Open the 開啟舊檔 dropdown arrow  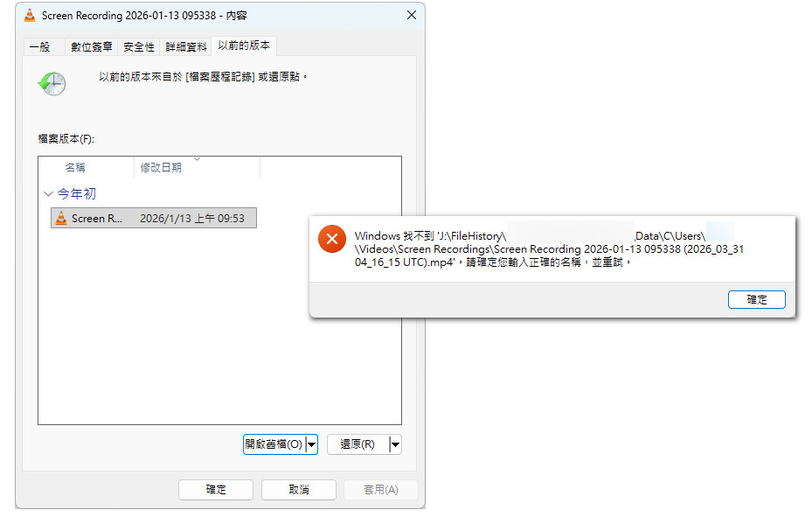[312, 444]
